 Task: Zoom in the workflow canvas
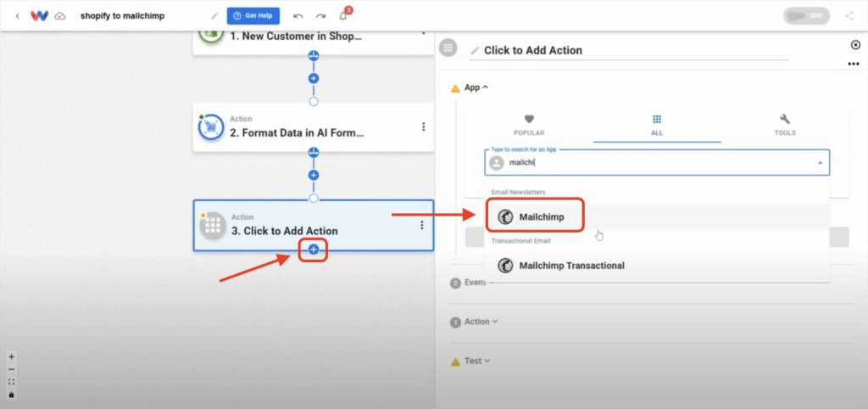(x=12, y=357)
